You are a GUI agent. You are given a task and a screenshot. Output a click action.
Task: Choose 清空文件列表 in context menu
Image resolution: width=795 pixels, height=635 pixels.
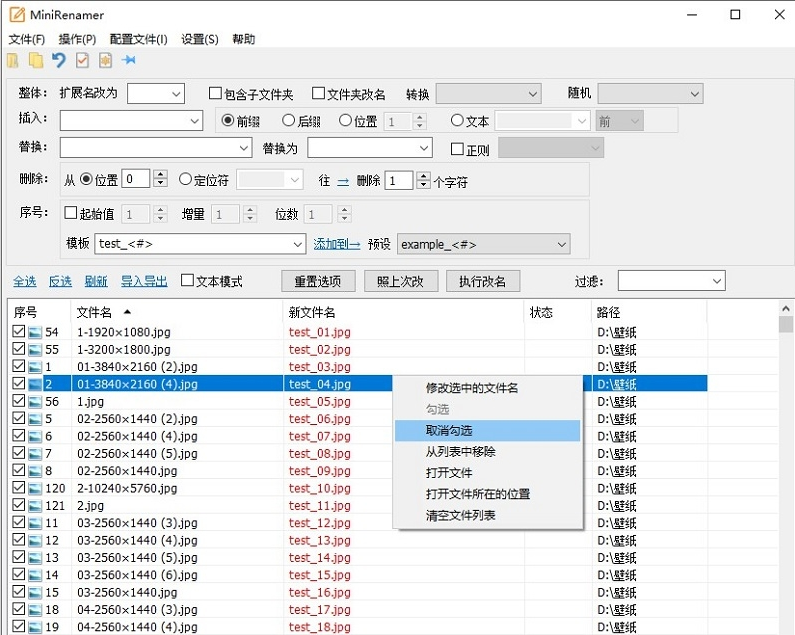point(487,516)
